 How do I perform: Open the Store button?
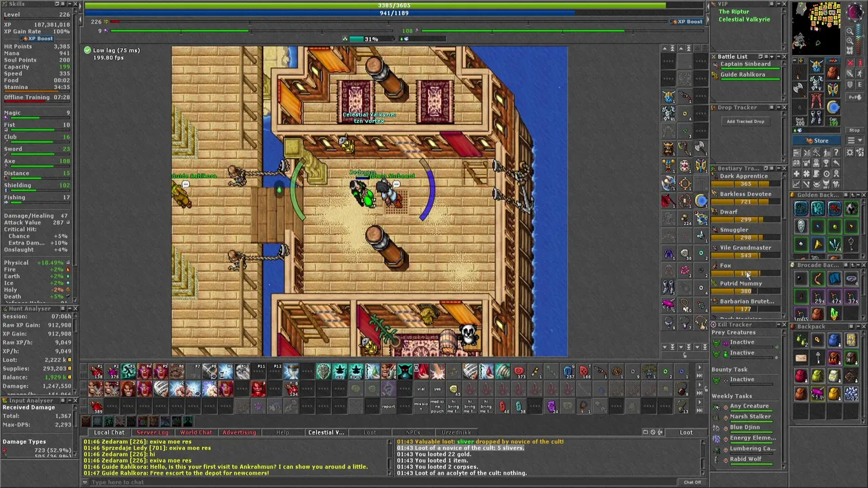[817, 140]
